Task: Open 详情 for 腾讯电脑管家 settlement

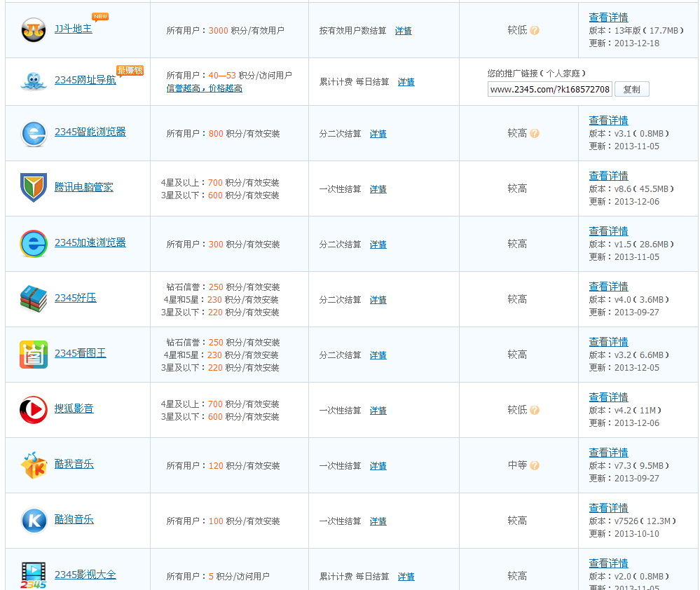Action: tap(378, 189)
